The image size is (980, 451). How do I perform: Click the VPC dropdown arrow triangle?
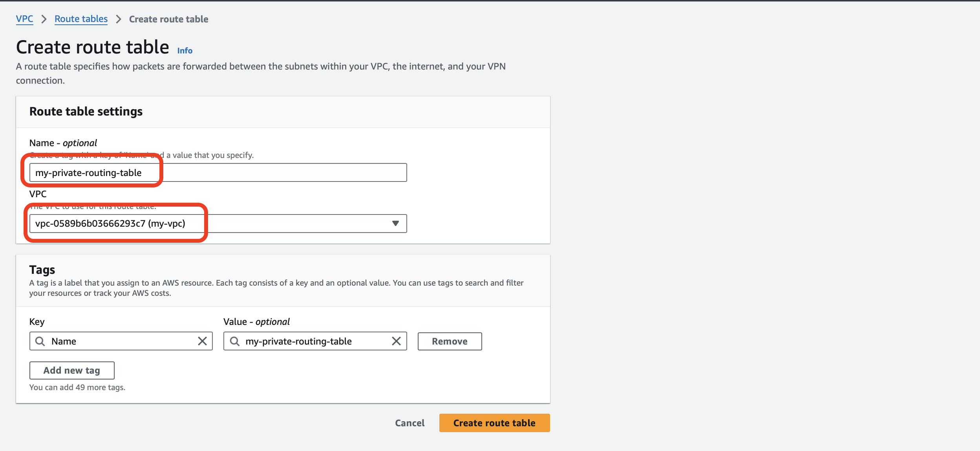point(395,224)
